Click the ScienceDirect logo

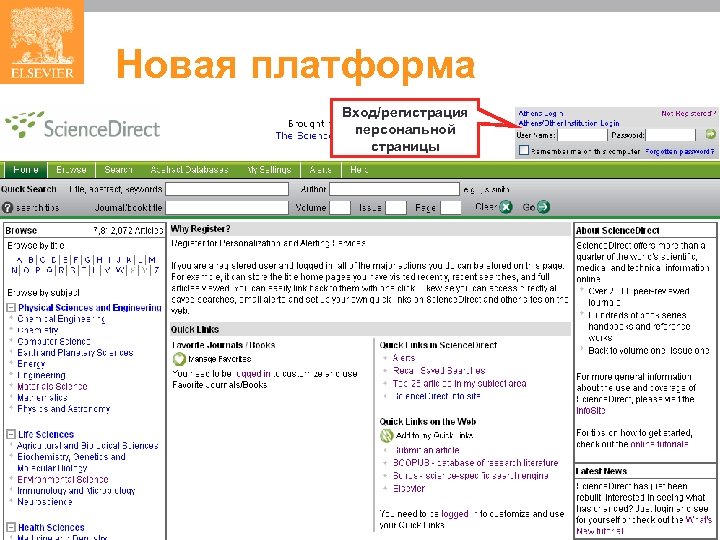pyautogui.click(x=83, y=125)
